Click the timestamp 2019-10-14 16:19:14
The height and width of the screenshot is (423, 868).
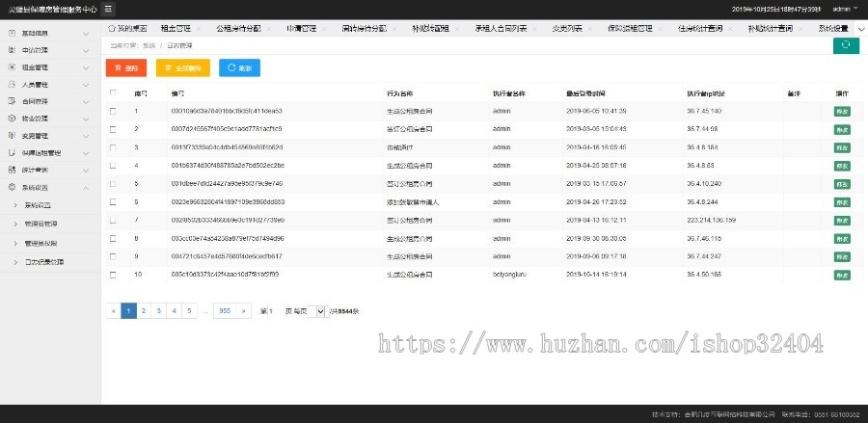(x=596, y=275)
